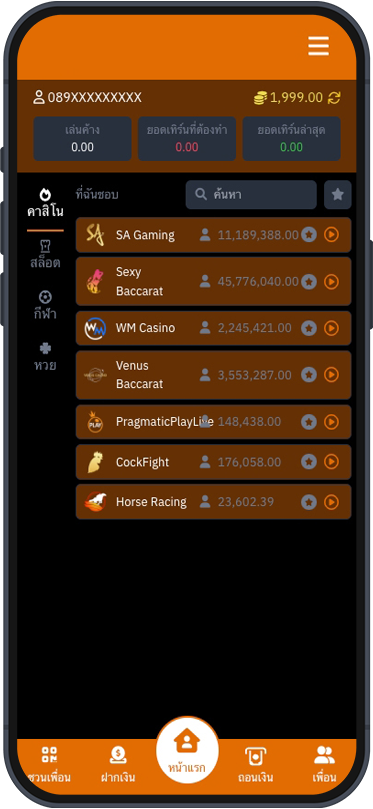The height and width of the screenshot is (809, 373).
Task: Click the Venus Baccarat logo
Action: point(95,375)
